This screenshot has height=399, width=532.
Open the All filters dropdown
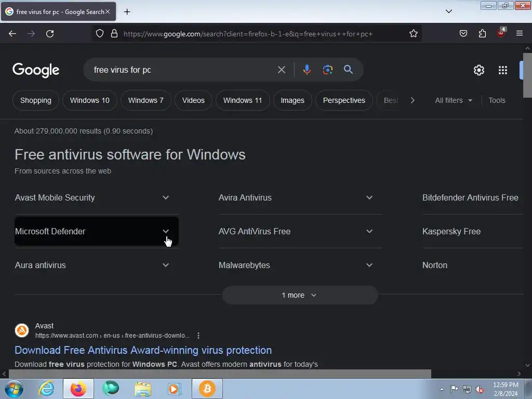(454, 100)
